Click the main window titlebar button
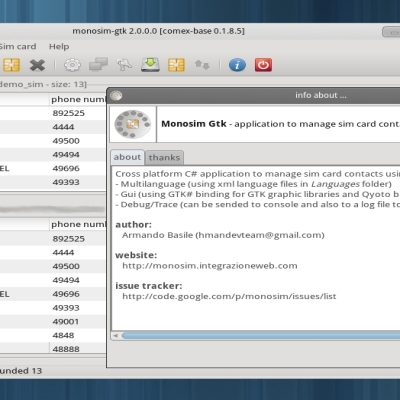Viewport: 400px width, 400px height. point(391,32)
